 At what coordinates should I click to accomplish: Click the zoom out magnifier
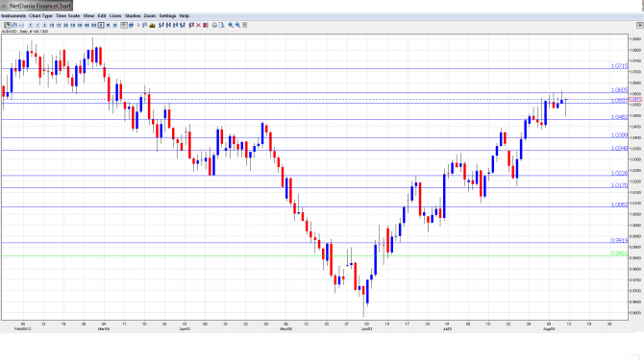(x=237, y=25)
